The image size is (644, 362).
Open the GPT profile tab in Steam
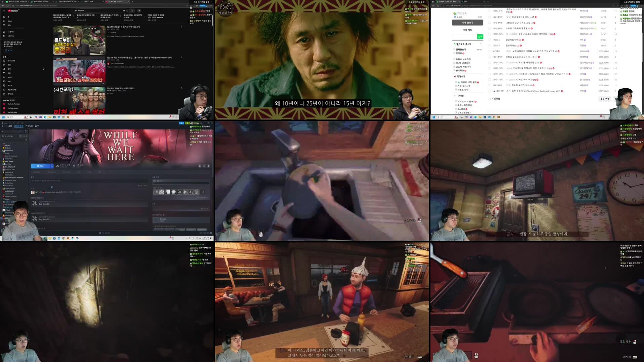[37, 126]
